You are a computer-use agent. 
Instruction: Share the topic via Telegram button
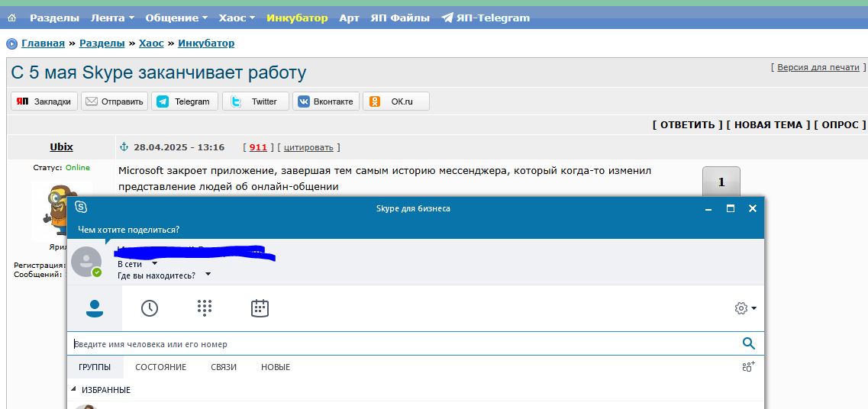pyautogui.click(x=184, y=101)
